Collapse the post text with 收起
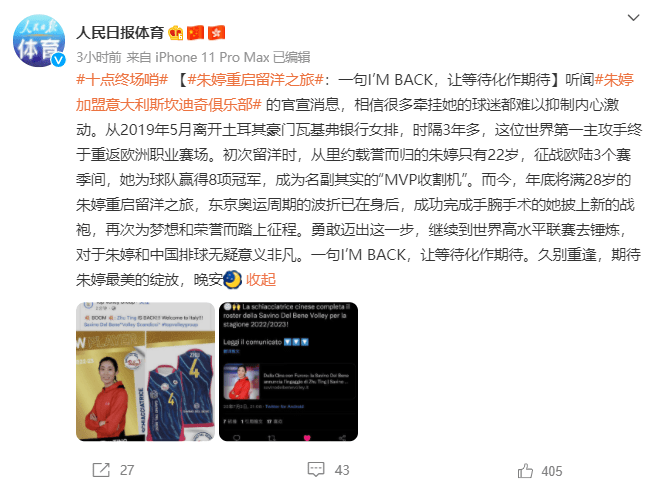Image resolution: width=654 pixels, height=487 pixels. [x=261, y=279]
